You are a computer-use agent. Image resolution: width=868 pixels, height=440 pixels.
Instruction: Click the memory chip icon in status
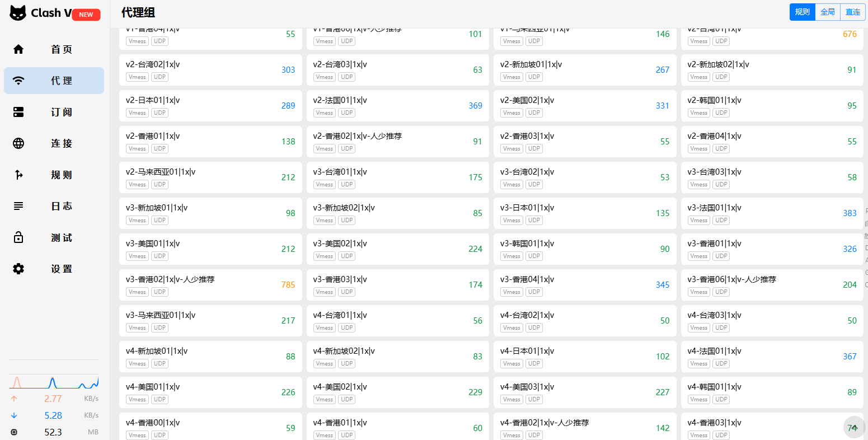pyautogui.click(x=14, y=432)
